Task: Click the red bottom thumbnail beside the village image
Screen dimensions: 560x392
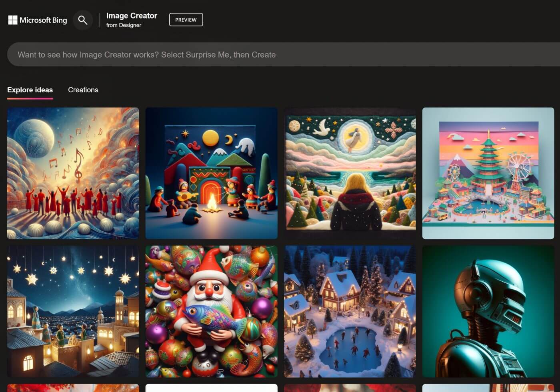Action: click(x=350, y=388)
